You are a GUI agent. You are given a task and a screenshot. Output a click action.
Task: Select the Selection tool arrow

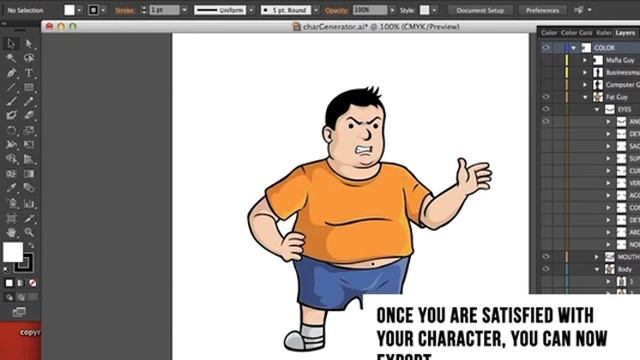pyautogui.click(x=11, y=43)
